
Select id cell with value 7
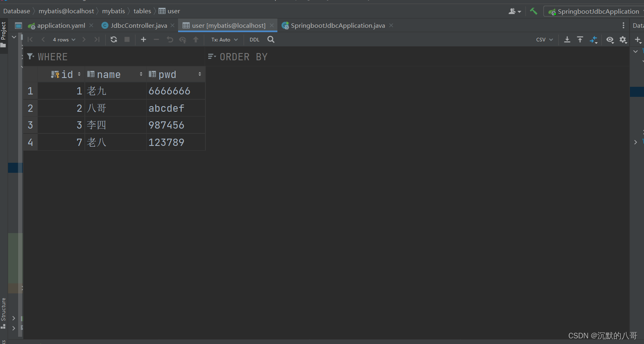click(61, 142)
